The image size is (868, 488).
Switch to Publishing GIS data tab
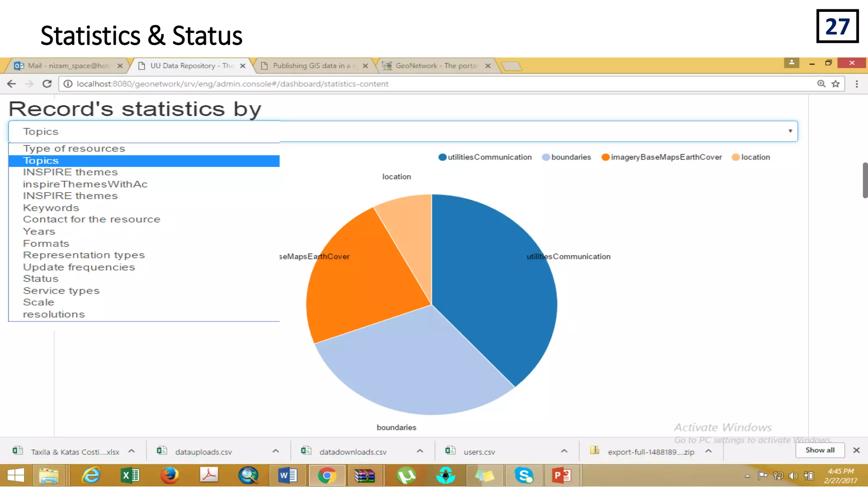coord(314,66)
